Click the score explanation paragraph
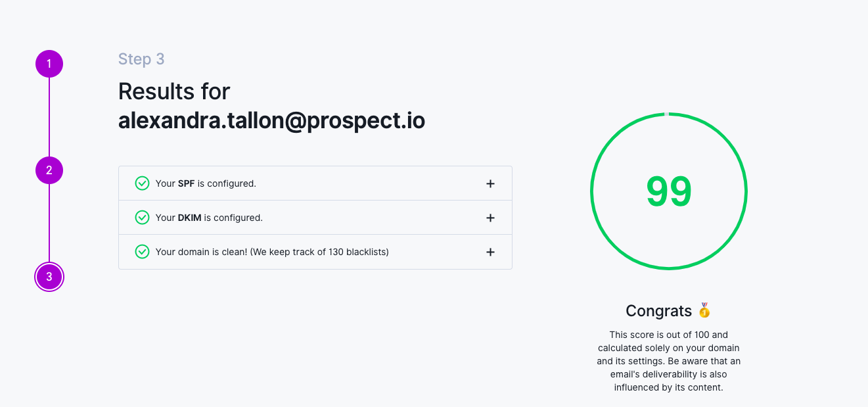The width and height of the screenshot is (868, 407). click(x=669, y=361)
